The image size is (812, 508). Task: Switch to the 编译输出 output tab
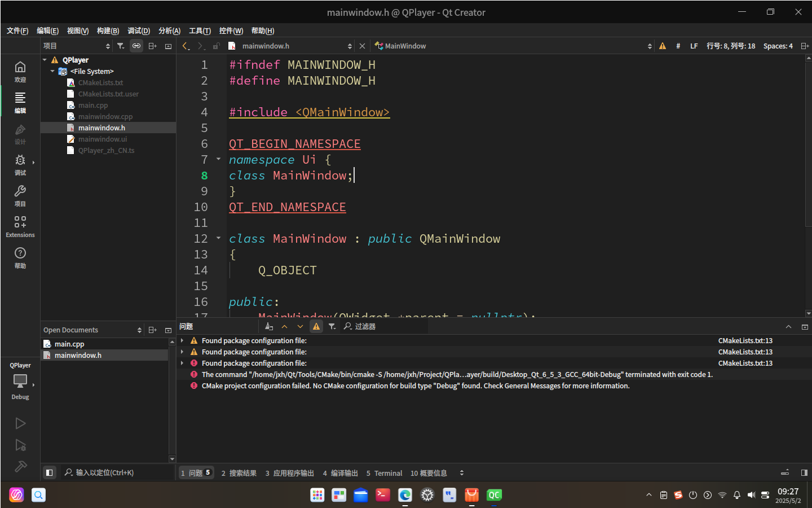340,473
